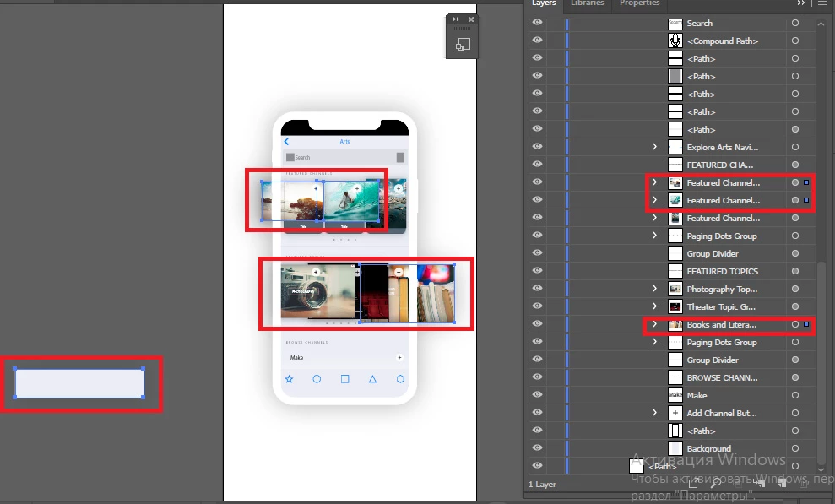The image size is (835, 504).
Task: Click the plus icon on the Make row
Action: tap(399, 358)
